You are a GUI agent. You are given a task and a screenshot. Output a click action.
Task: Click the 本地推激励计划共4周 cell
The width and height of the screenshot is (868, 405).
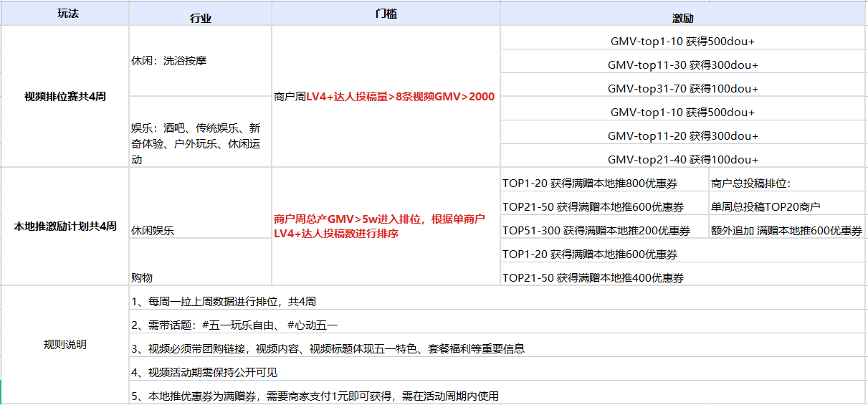coord(65,227)
